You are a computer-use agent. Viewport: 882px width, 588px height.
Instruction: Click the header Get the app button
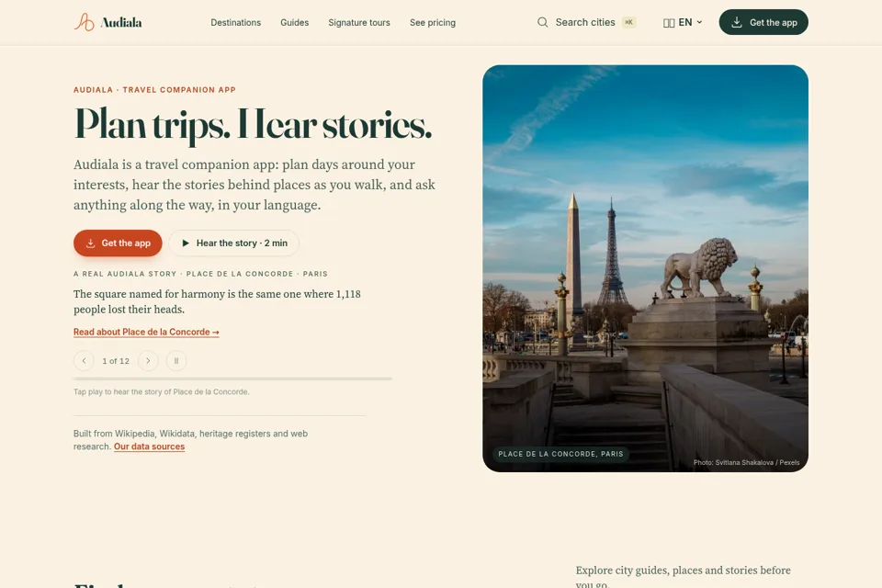[x=763, y=22]
